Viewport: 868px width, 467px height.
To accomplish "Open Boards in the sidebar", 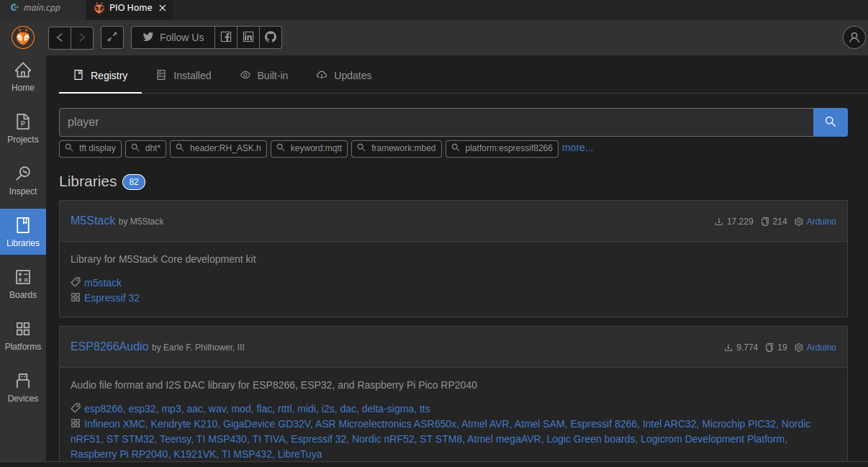I will coord(23,284).
